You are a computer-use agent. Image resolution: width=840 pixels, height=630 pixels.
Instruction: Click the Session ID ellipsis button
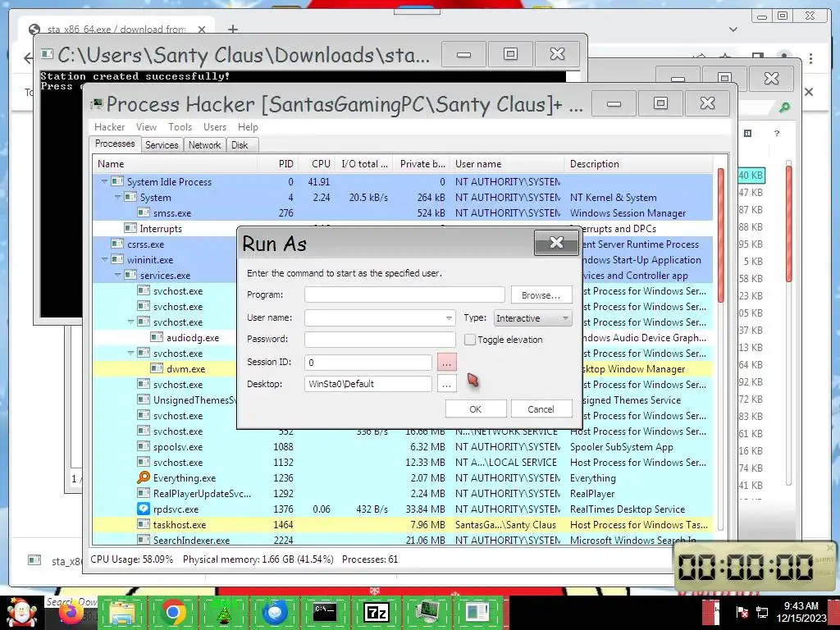point(447,362)
